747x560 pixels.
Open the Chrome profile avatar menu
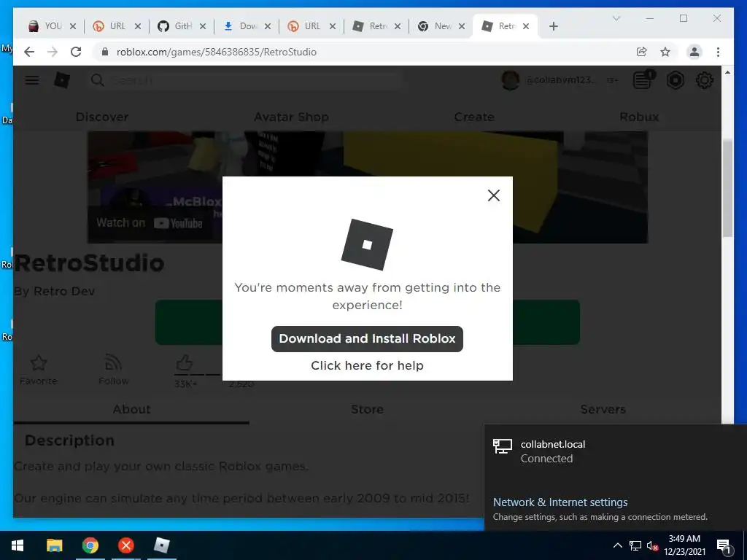point(694,52)
